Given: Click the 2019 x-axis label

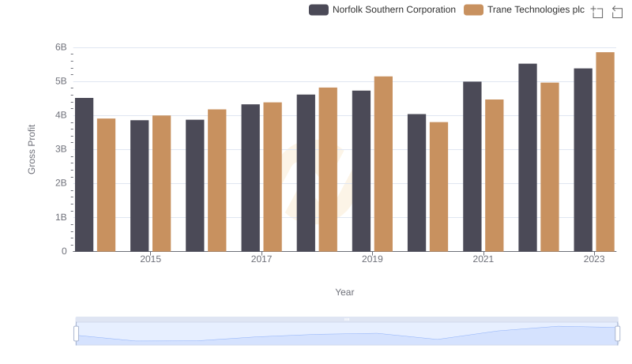Looking at the screenshot, I should coord(372,259).
